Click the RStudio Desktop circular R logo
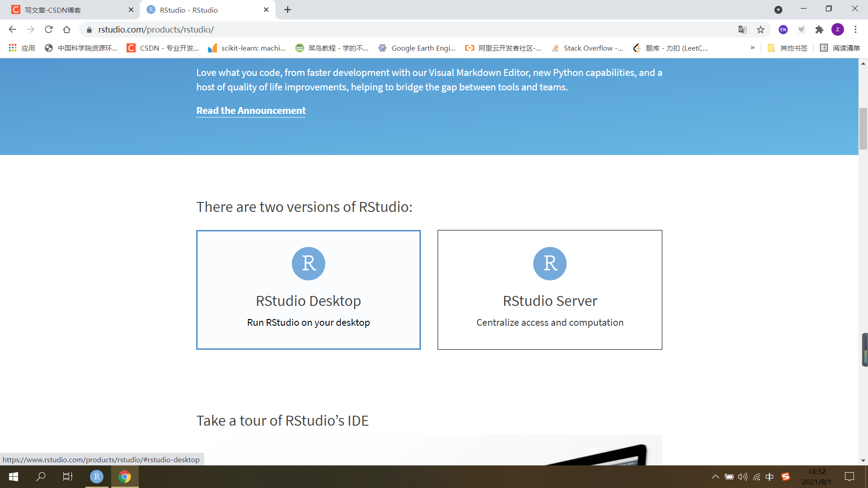Image resolution: width=868 pixels, height=488 pixels. pyautogui.click(x=308, y=263)
